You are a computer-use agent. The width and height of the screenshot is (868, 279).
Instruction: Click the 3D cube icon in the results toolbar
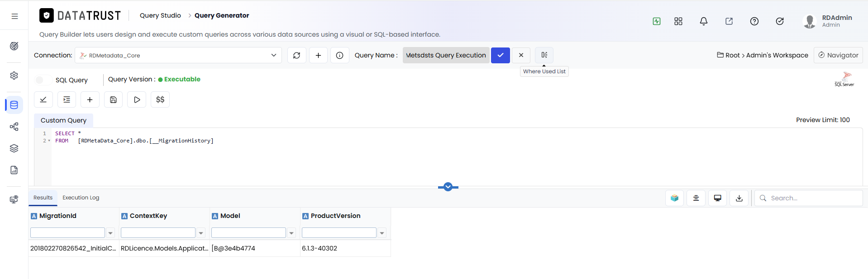tap(674, 198)
